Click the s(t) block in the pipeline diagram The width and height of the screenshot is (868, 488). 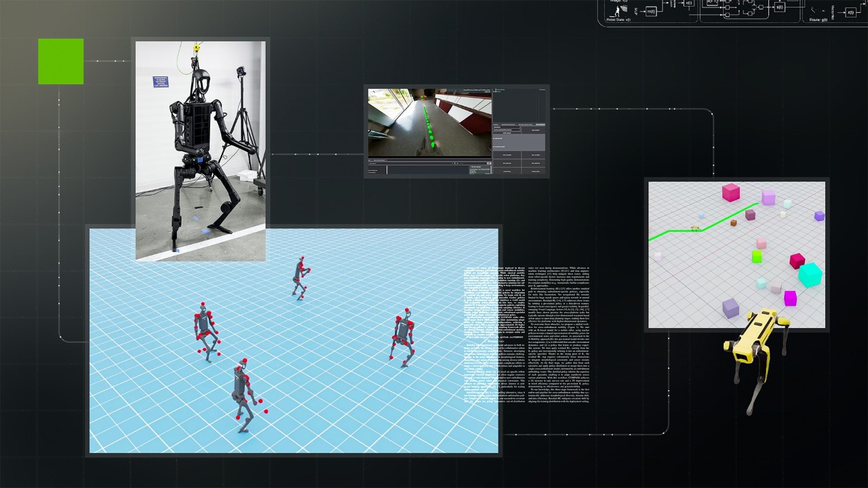tap(779, 8)
